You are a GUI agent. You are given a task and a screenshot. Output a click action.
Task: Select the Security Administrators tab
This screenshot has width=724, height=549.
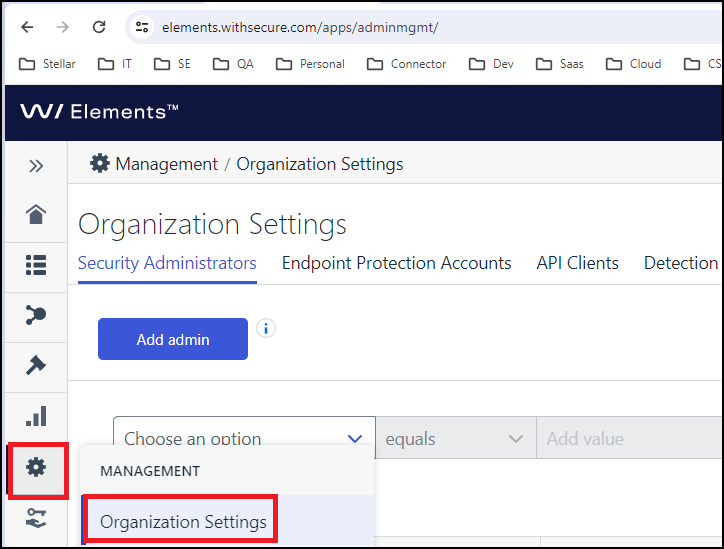coord(167,263)
